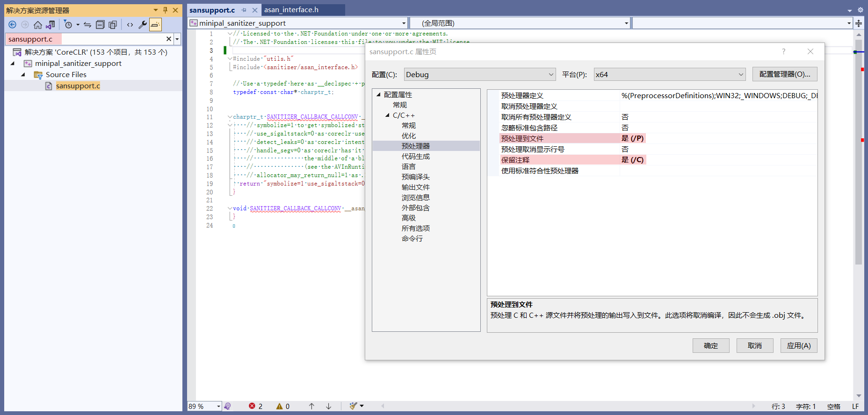The width and height of the screenshot is (868, 415).
Task: Collapse the C/C++ tree node
Action: click(387, 115)
